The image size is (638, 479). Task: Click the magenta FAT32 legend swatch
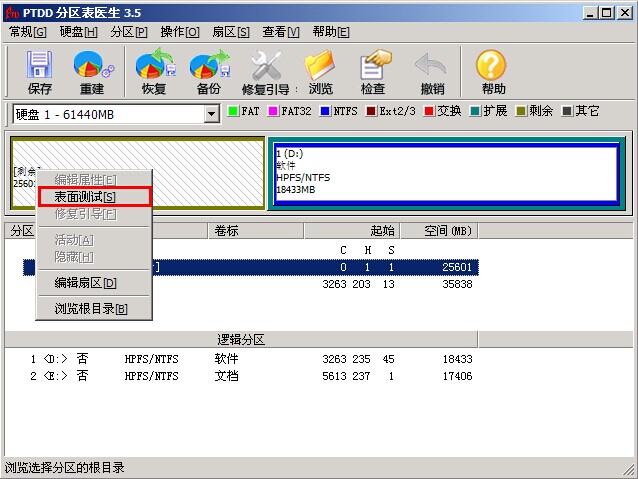point(273,111)
